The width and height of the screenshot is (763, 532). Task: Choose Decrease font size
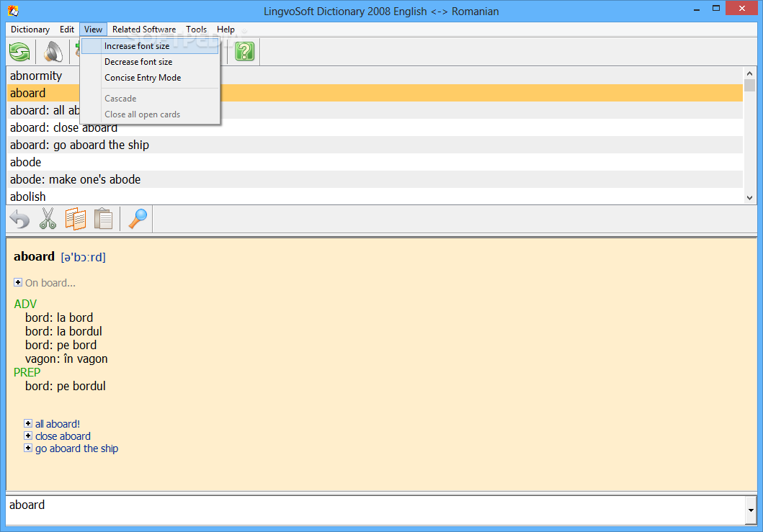(x=150, y=62)
